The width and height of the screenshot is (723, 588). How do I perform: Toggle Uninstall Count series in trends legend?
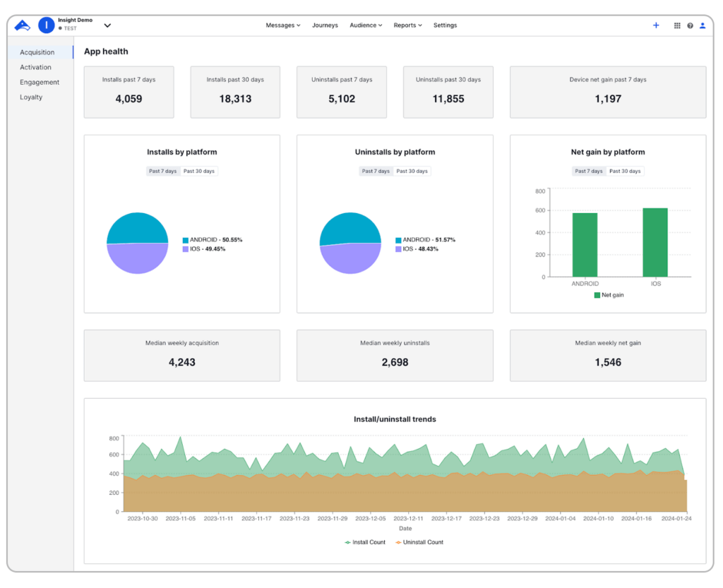419,542
